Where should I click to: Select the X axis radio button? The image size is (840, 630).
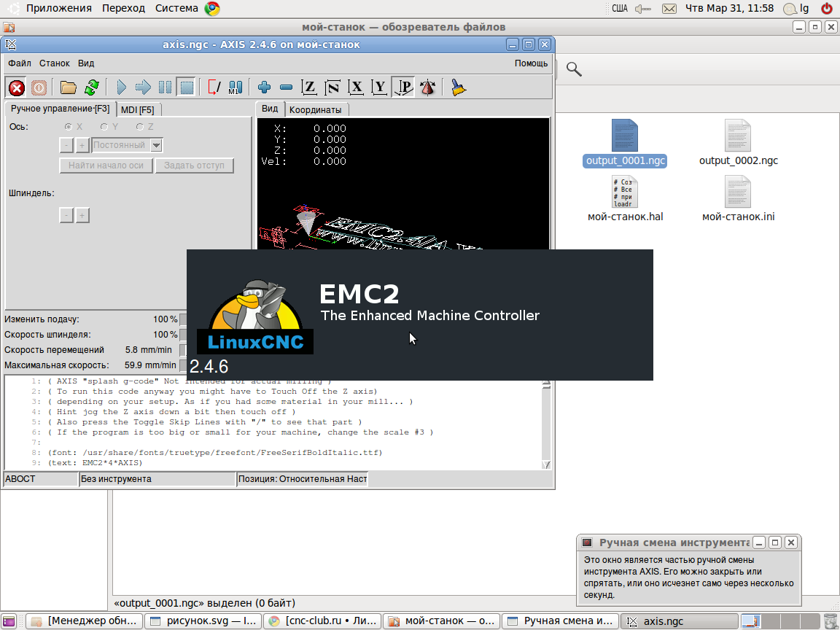click(x=68, y=127)
